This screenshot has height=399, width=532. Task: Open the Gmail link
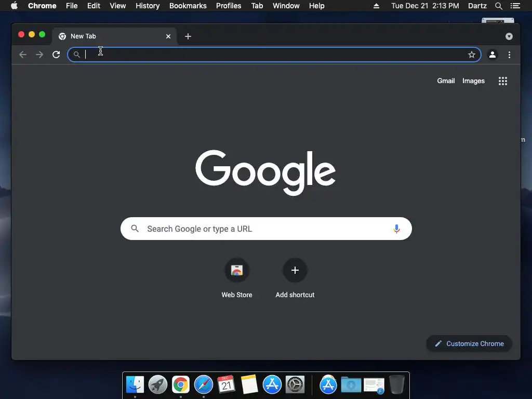pos(446,81)
